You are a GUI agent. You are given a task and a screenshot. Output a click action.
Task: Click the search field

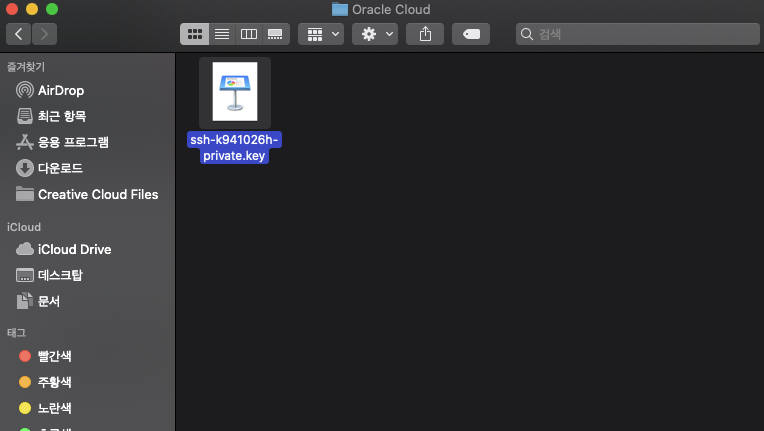(x=637, y=34)
